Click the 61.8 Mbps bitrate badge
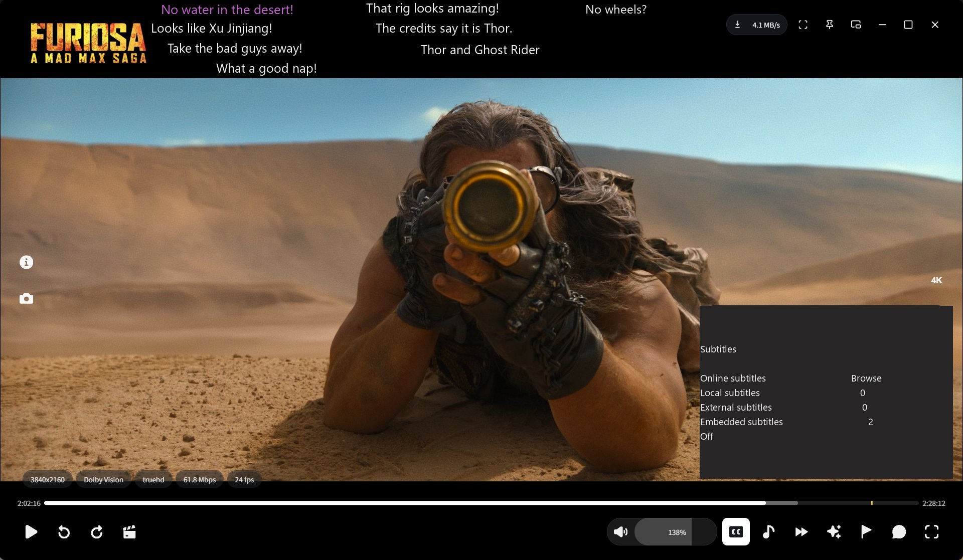Screen dimensions: 963x560 pyautogui.click(x=200, y=480)
